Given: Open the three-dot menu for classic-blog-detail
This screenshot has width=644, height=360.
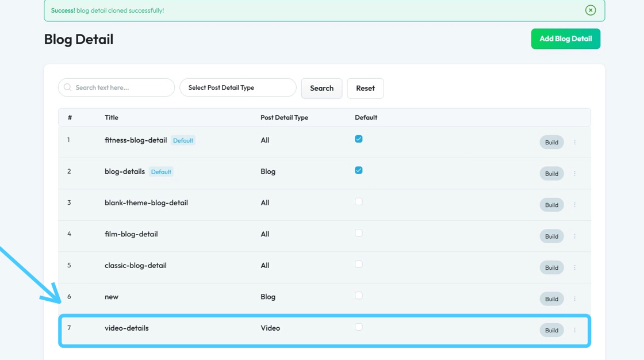Looking at the screenshot, I should point(574,267).
